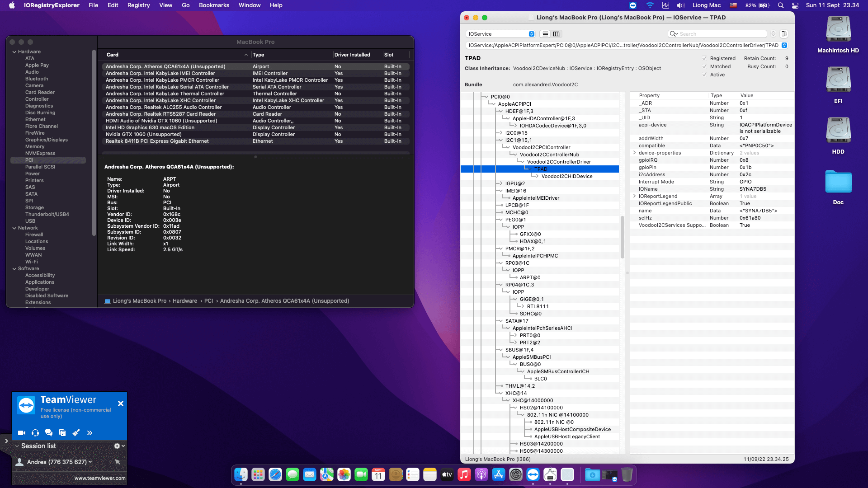Screen dimensions: 868x488
Task: Click the Hardware breadcrumb in path bar
Action: click(x=184, y=301)
